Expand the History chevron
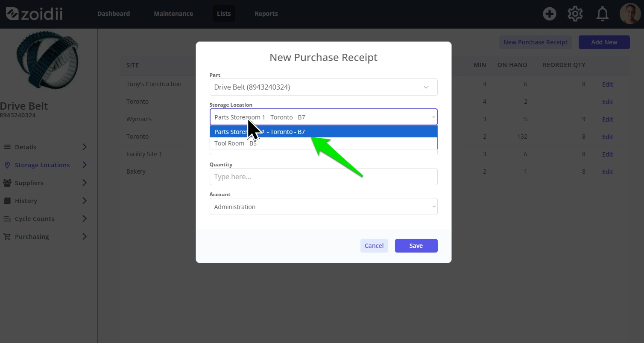The width and height of the screenshot is (644, 343). tap(85, 201)
